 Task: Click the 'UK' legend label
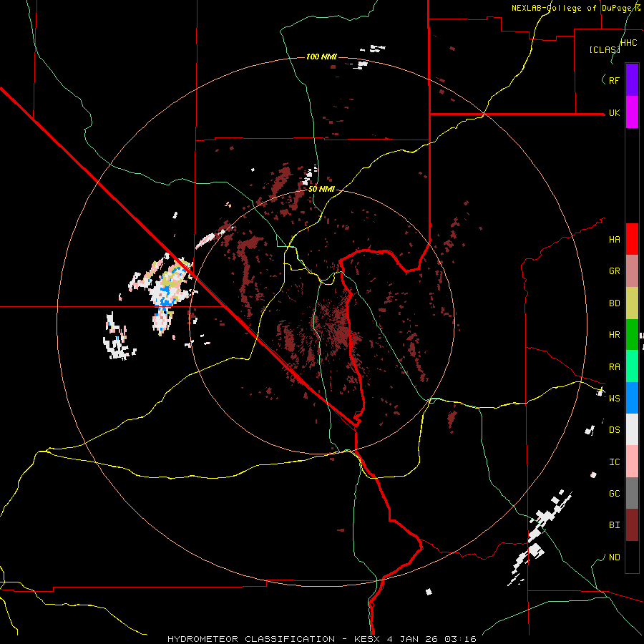pos(614,113)
